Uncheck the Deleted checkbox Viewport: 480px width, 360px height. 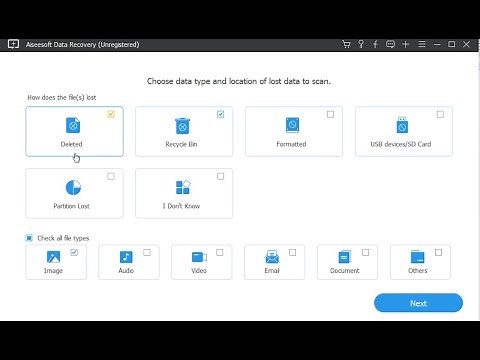tap(111, 114)
